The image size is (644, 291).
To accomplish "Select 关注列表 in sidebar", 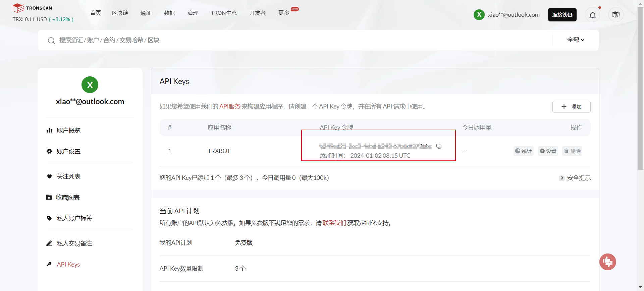I will click(x=68, y=176).
